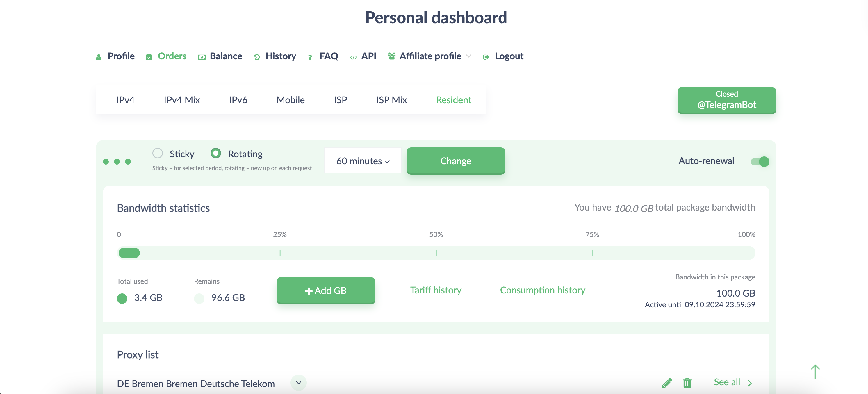Image resolution: width=868 pixels, height=394 pixels.
Task: Select the Rotating radio button
Action: pyautogui.click(x=216, y=153)
